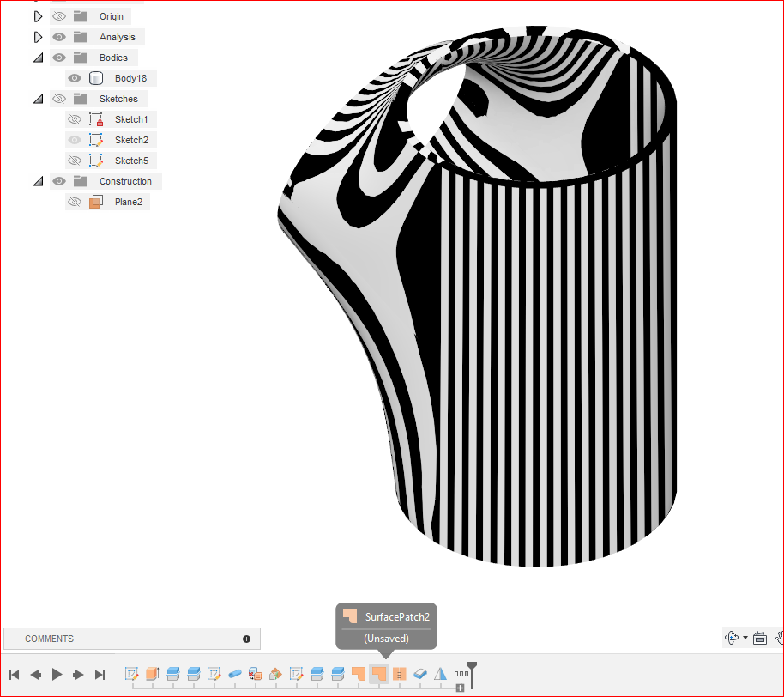Click the Analysis label in the browser
Screen dimensions: 784x697
click(x=117, y=37)
